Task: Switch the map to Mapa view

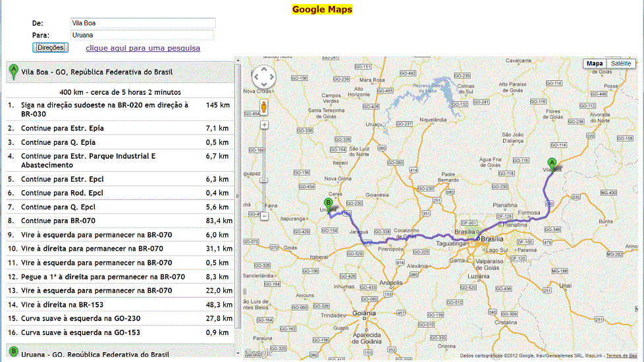Action: click(595, 64)
